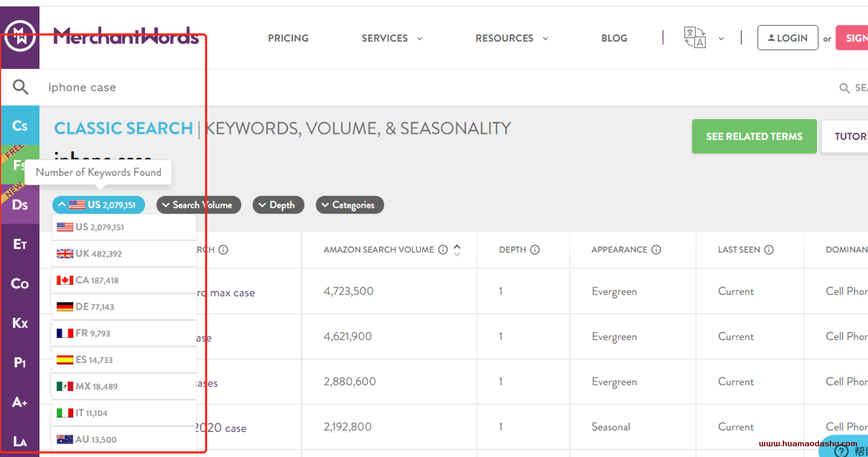Click the magnifier icon beside iphone case
Image resolution: width=868 pixels, height=457 pixels.
click(x=20, y=87)
